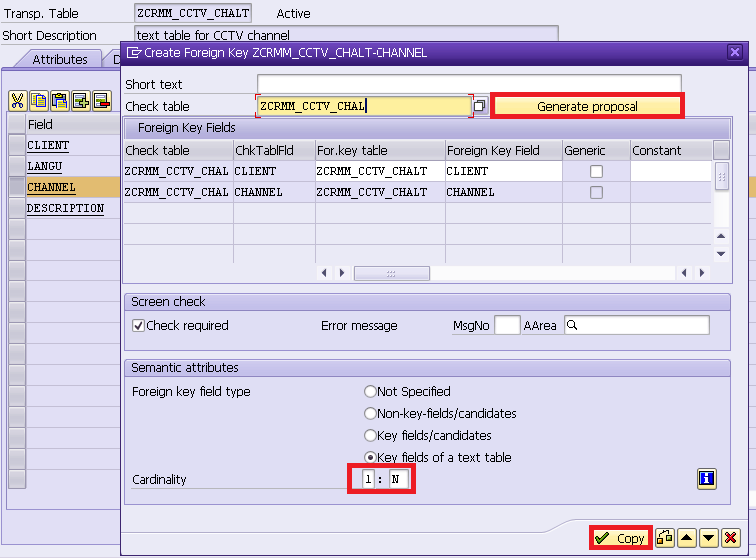
Task: Click the Transp. Table name field ZCRMM_CCTV_CHALT
Action: 193,13
